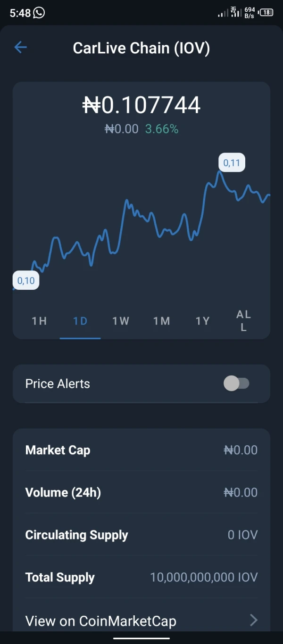This screenshot has width=283, height=644.
Task: Tap the WhatsApp notification icon
Action: coord(39,13)
